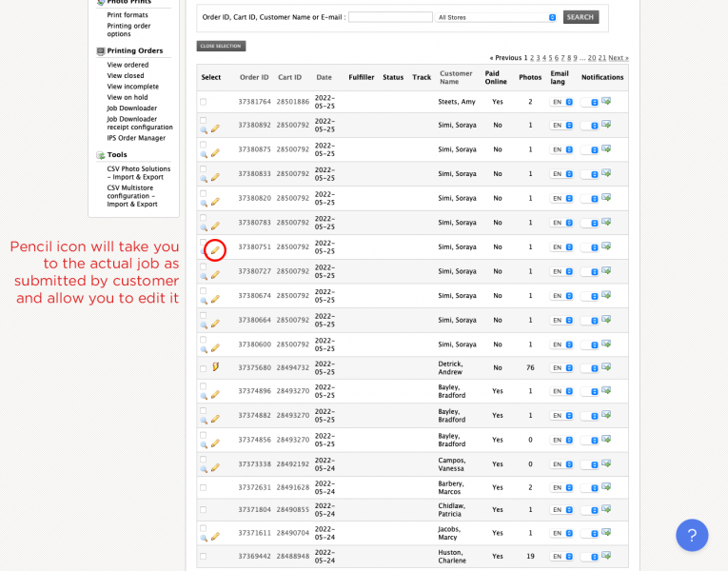Click customer name Detrick, Andrew
Screen dimensions: 728x571
(x=450, y=367)
